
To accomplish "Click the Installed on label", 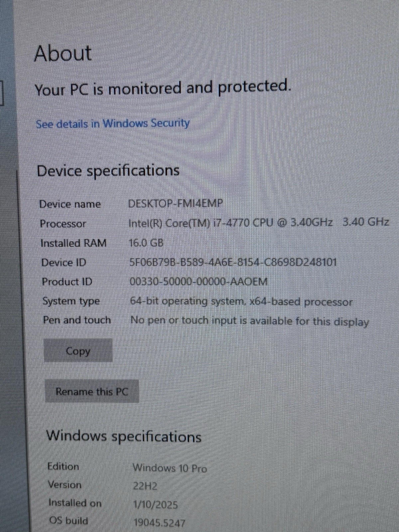I will 75,503.
